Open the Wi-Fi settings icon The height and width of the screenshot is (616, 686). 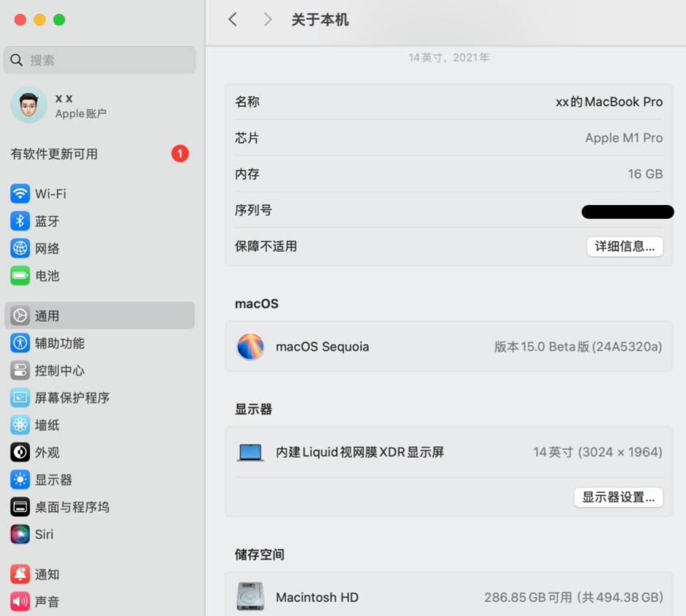[20, 193]
